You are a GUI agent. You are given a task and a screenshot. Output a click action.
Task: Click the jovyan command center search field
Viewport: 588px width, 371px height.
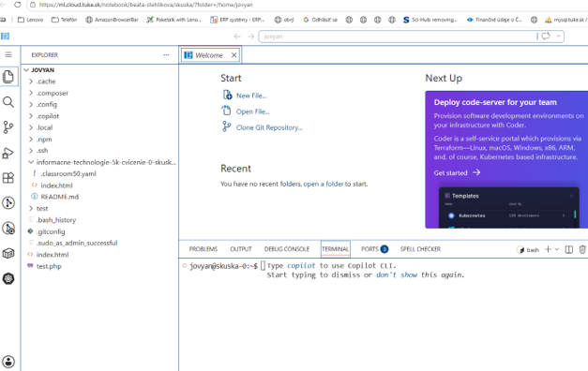[x=398, y=37]
